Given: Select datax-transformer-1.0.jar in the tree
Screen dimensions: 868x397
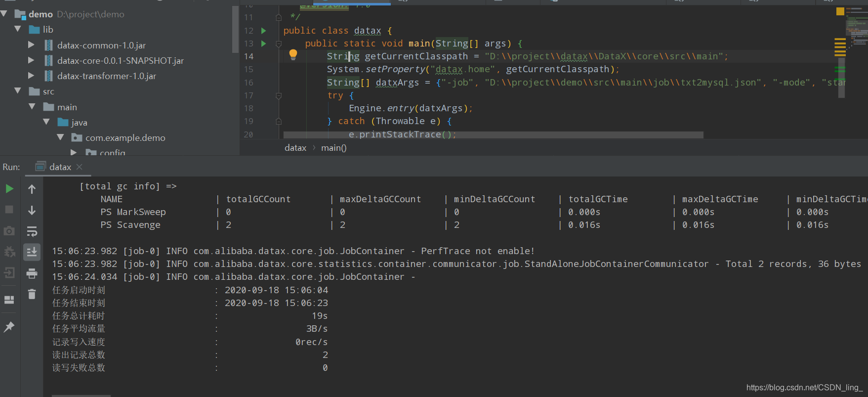Looking at the screenshot, I should pyautogui.click(x=107, y=76).
